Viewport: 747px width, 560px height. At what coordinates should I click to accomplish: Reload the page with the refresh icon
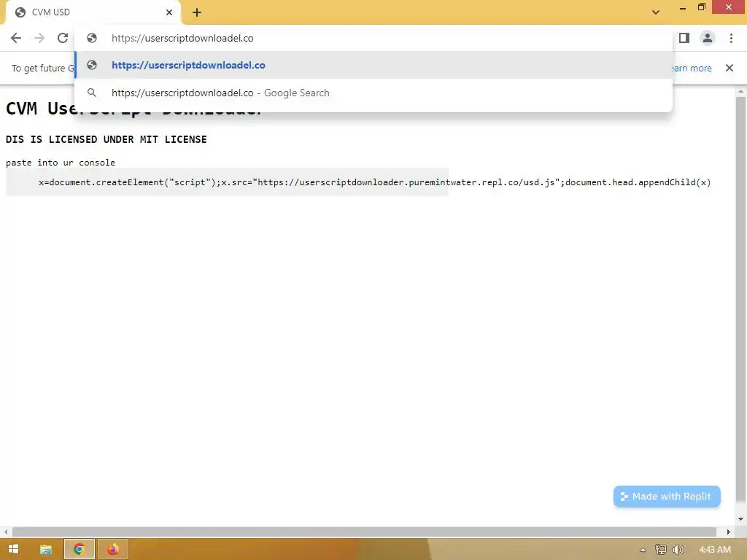tap(63, 38)
